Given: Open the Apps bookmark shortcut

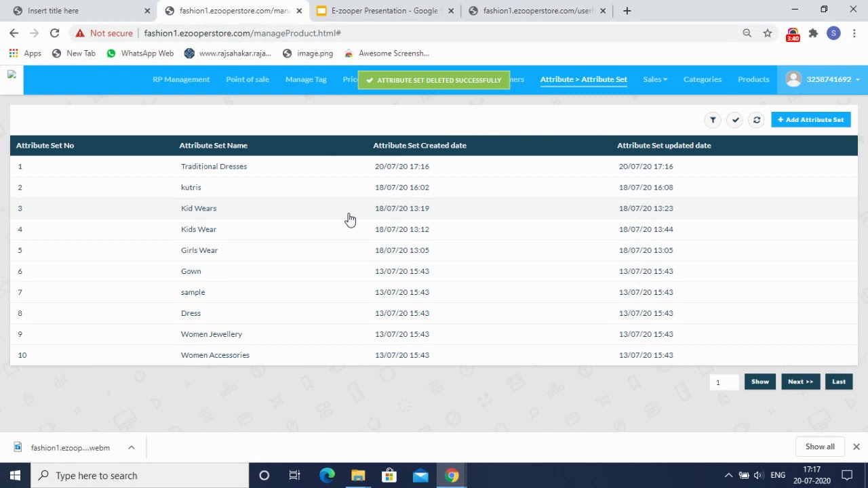Looking at the screenshot, I should 25,53.
